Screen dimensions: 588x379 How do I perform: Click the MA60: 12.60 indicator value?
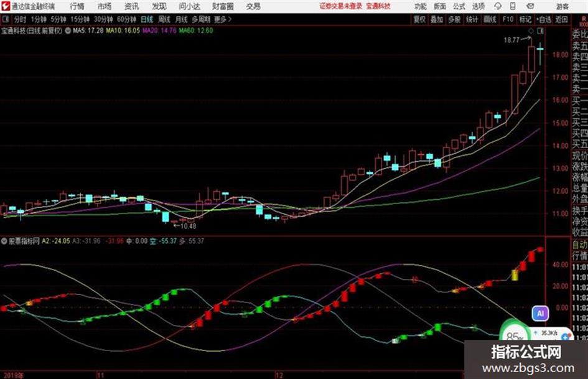click(196, 30)
